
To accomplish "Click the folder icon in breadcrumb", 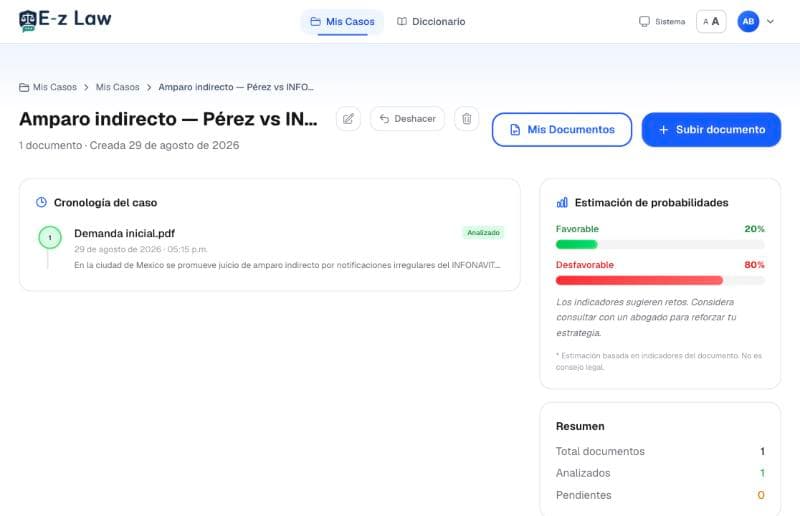I will pyautogui.click(x=24, y=87).
